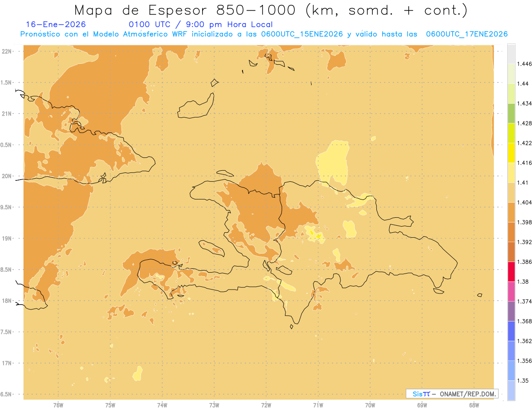Click the '1.416' legend value
This screenshot has width=532, height=411.
coord(524,163)
